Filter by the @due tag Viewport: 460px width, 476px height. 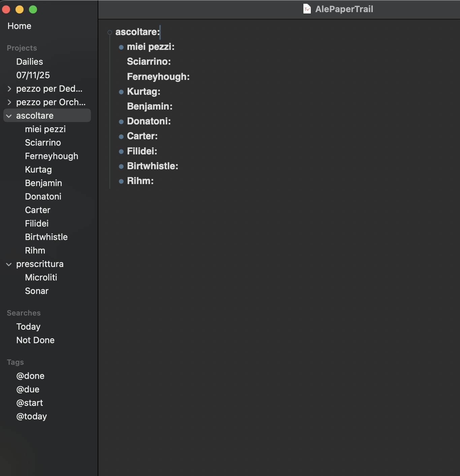(x=28, y=389)
